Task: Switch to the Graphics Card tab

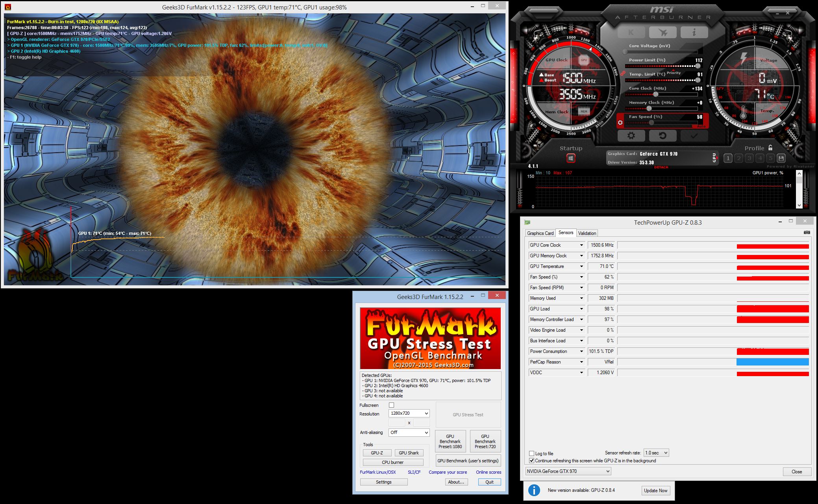Action: [x=540, y=233]
